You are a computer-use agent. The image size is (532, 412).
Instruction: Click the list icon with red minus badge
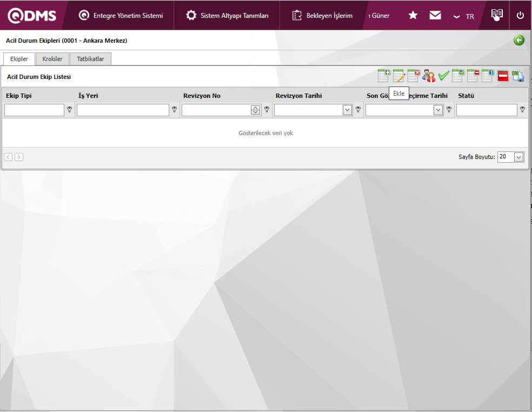pos(473,76)
